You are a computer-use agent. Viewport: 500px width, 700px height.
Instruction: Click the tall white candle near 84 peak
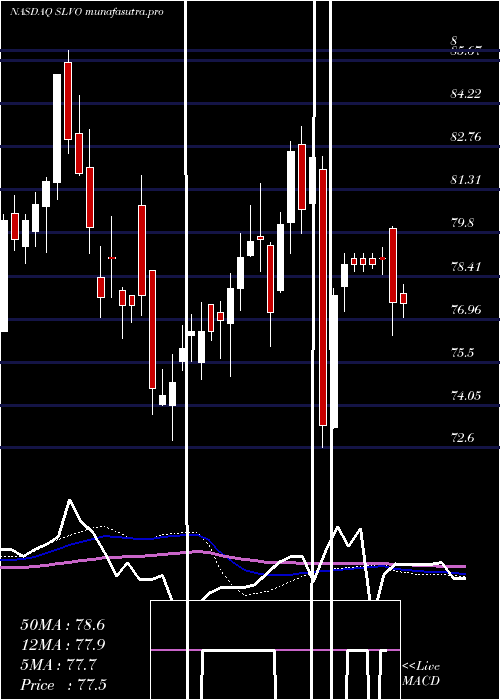click(x=57, y=128)
